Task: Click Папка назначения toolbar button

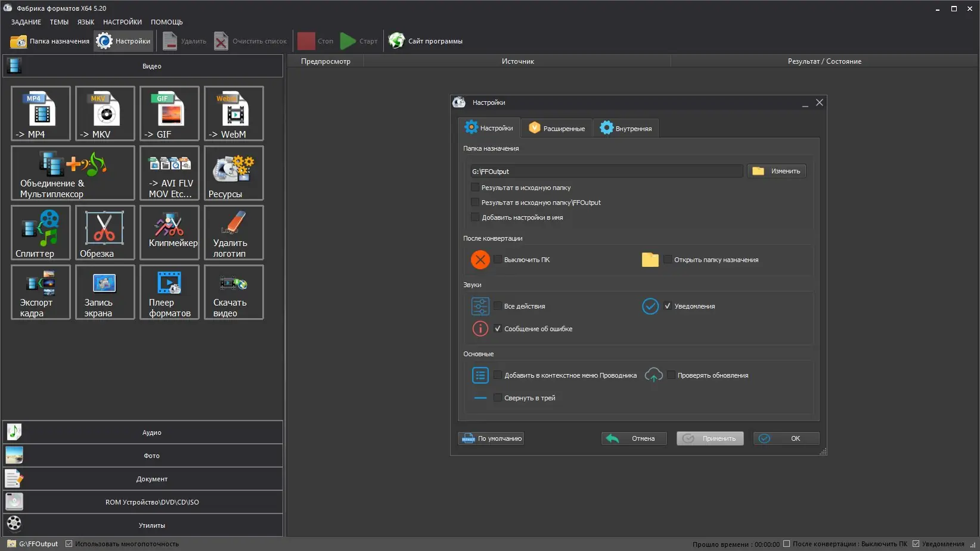Action: 49,41
